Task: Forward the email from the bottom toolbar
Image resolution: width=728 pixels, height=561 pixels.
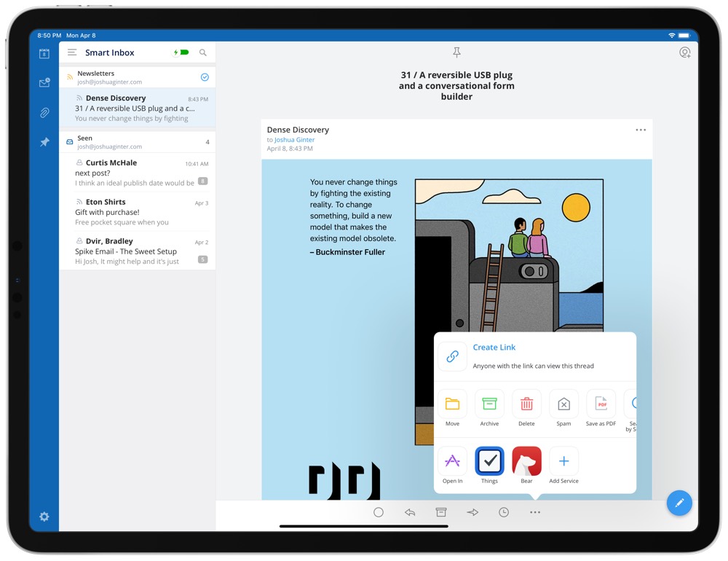Action: pos(472,512)
